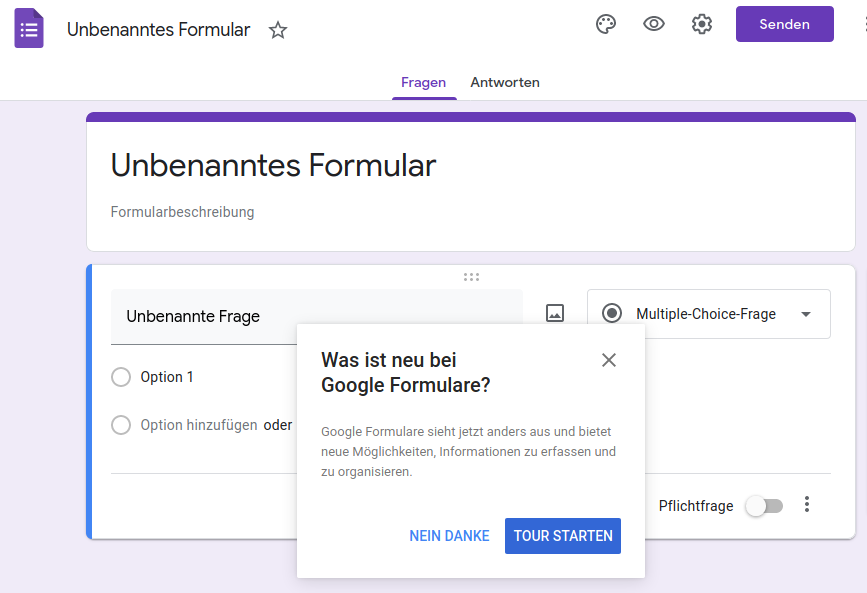Image resolution: width=867 pixels, height=593 pixels.
Task: Edit the form title Unbenanntes Formular heading
Action: (274, 165)
